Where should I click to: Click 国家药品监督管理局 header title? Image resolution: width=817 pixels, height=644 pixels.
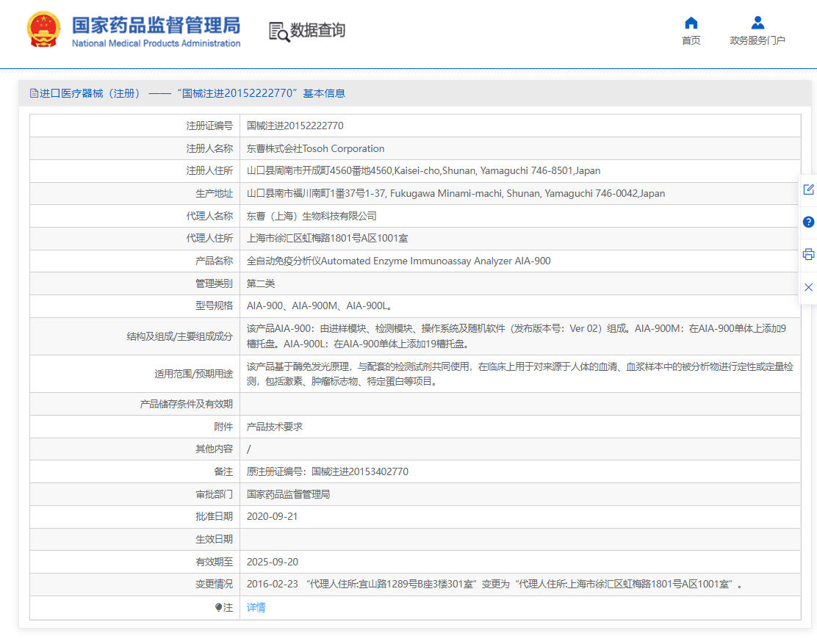coord(156,26)
